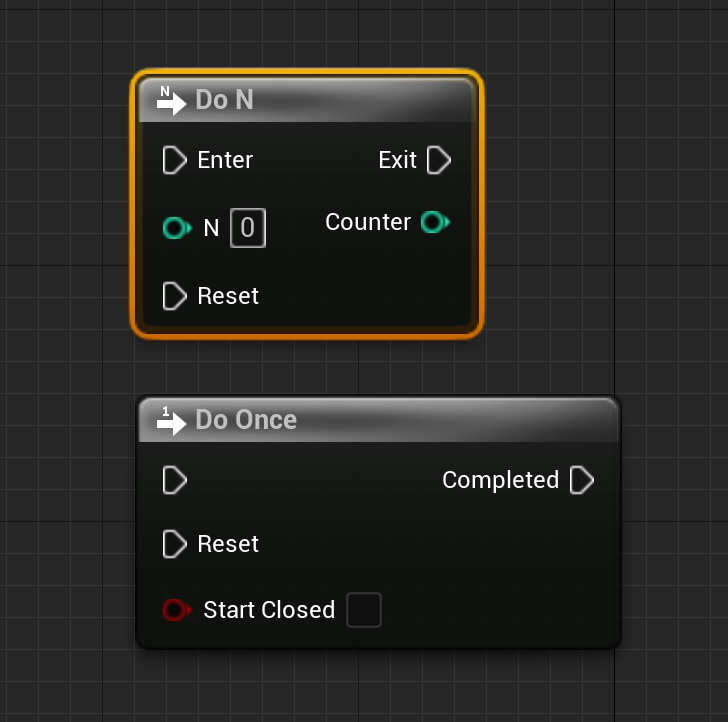Click the Completed execution pin on Do Once
728x722 pixels.
[x=582, y=480]
